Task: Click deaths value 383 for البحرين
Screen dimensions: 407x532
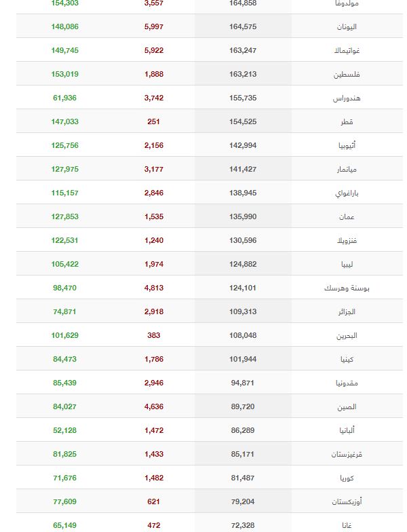Action: [x=153, y=335]
